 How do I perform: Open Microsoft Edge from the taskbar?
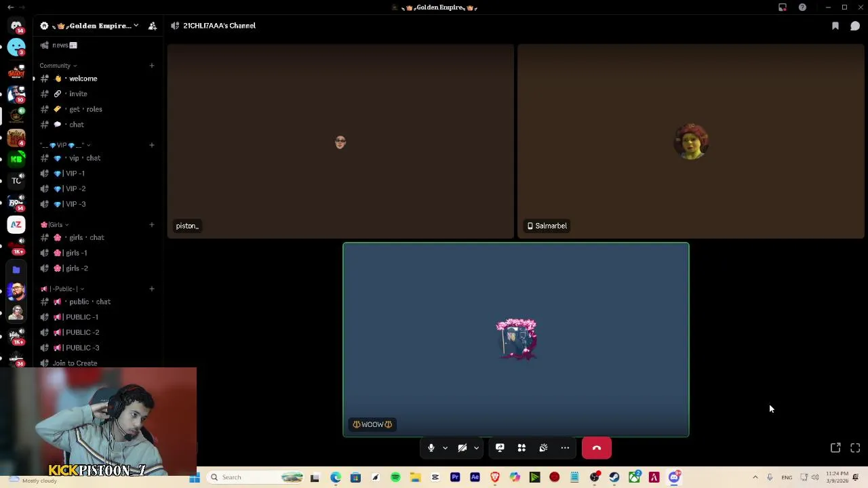(336, 477)
